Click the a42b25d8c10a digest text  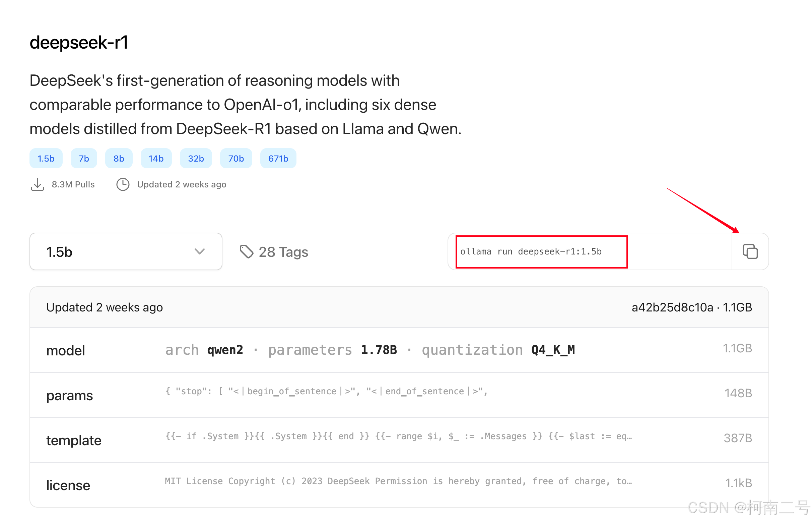672,307
